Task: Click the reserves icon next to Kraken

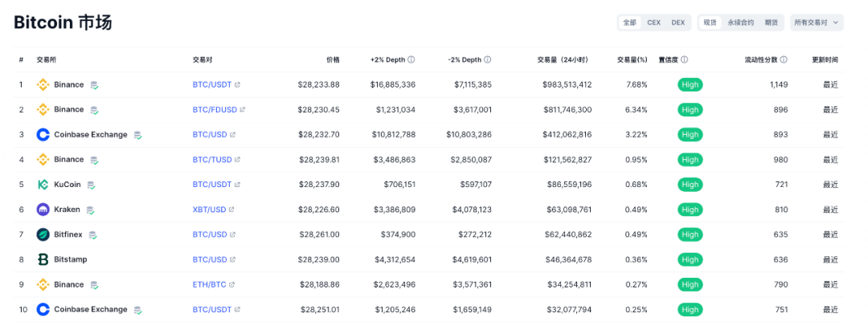Action: point(90,210)
